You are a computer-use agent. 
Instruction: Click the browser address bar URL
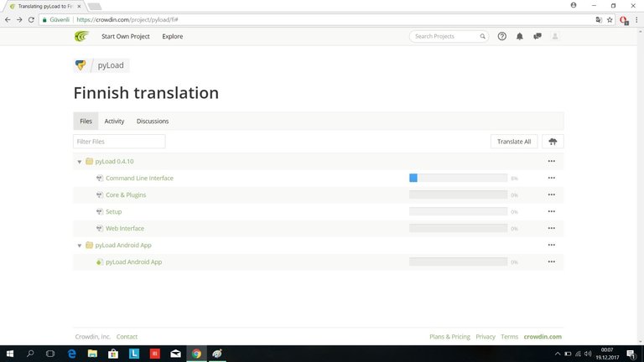point(127,20)
